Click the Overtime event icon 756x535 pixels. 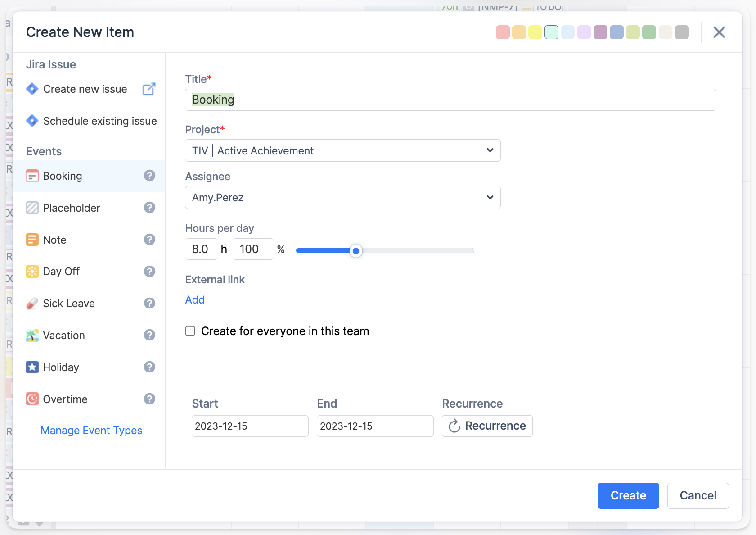[x=32, y=399]
